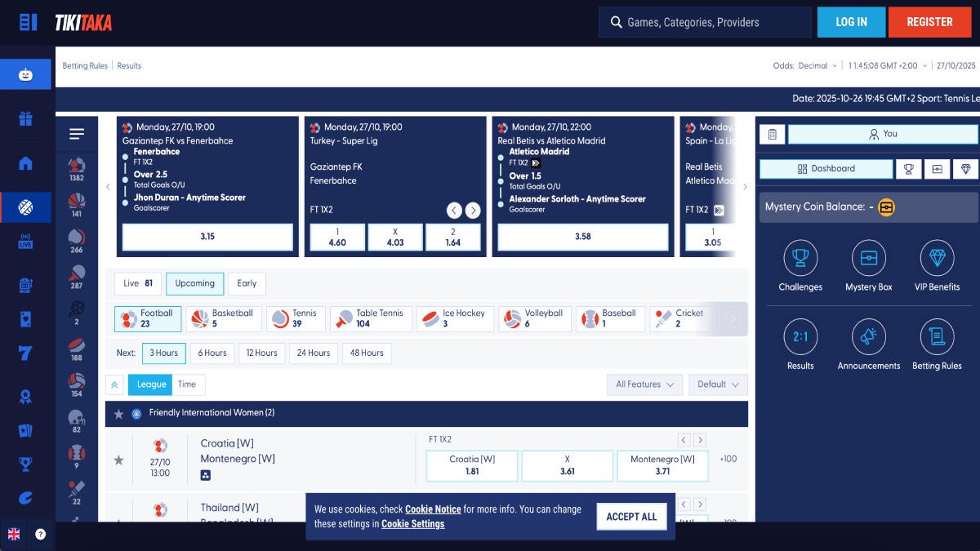Click the bet slip clipboard icon

point(772,134)
